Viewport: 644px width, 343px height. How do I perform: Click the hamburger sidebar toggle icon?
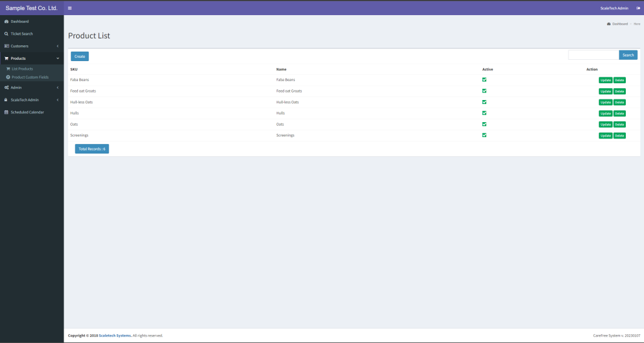69,8
